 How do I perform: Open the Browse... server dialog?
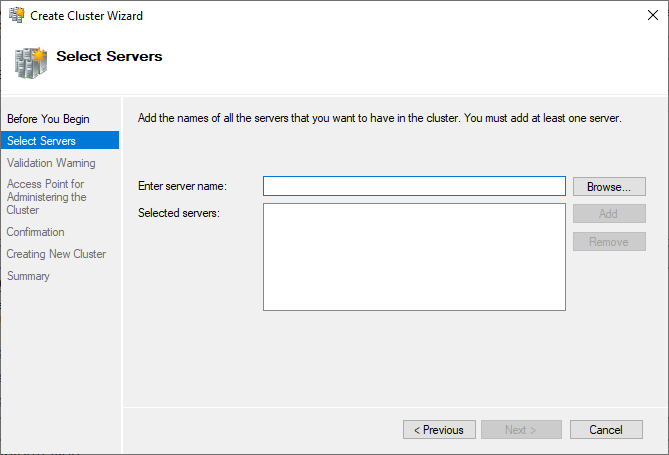pos(609,187)
